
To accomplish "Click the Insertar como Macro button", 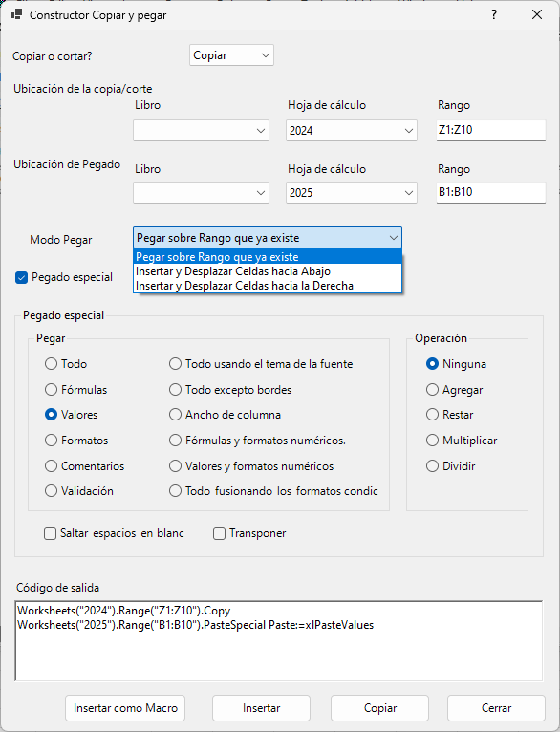I will point(125,708).
